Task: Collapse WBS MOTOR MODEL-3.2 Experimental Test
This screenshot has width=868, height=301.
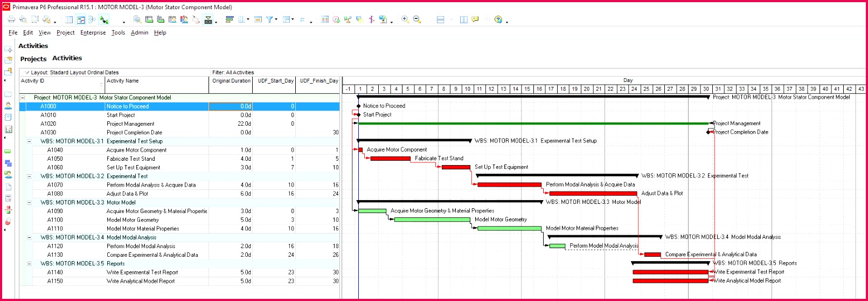Action: click(30, 176)
